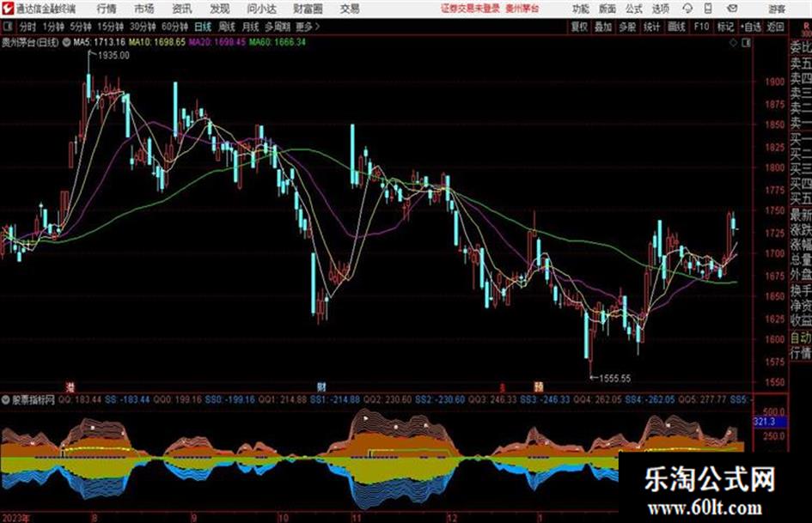Open the 功能 menu
Screen dimensions: 812x523
[x=581, y=9]
